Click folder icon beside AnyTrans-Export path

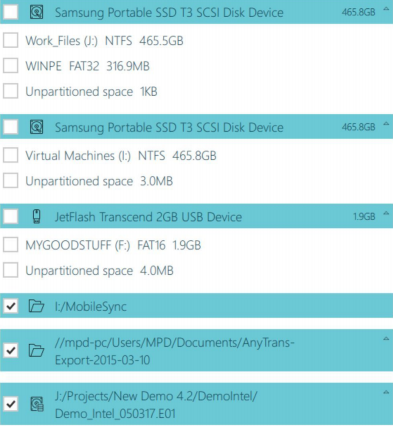(36, 351)
